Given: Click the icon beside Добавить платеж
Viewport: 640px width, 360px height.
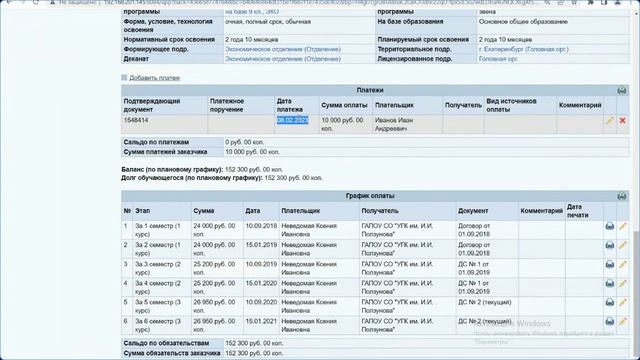Looking at the screenshot, I should (x=124, y=77).
